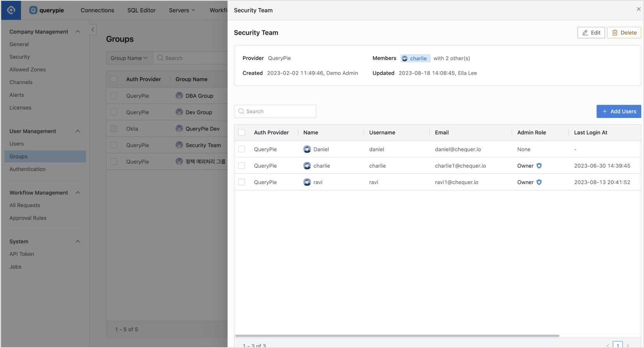Check the box for Daniel's row

[x=241, y=149]
